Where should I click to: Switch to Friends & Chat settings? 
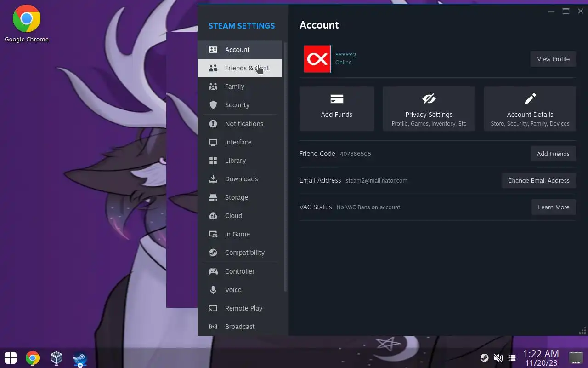pyautogui.click(x=240, y=68)
